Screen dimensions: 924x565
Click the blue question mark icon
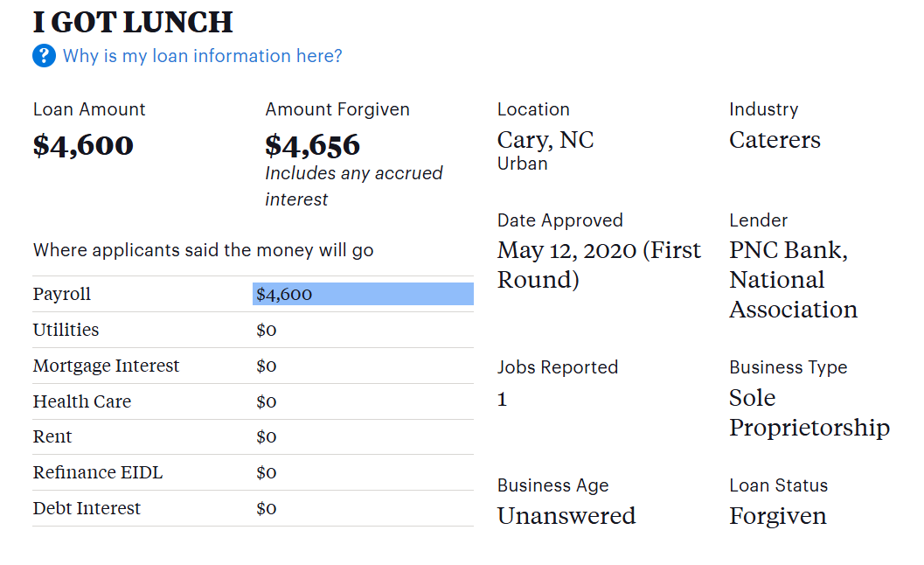tap(44, 56)
